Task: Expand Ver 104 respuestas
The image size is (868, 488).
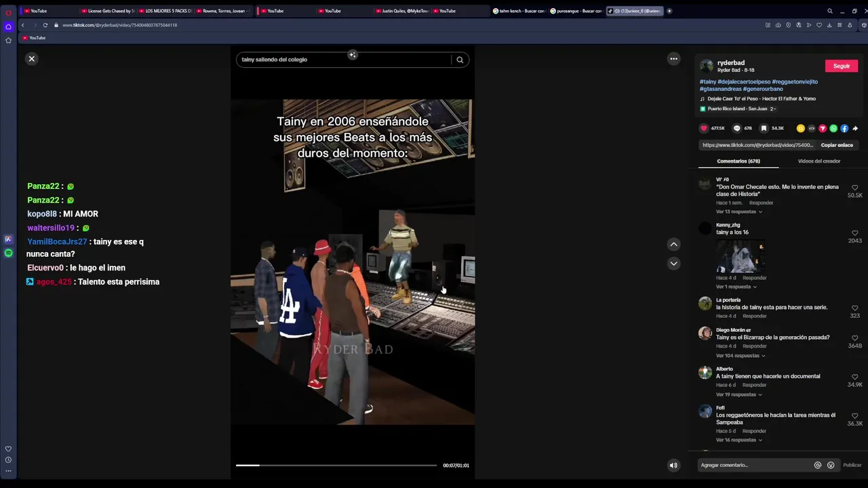Action: click(741, 356)
